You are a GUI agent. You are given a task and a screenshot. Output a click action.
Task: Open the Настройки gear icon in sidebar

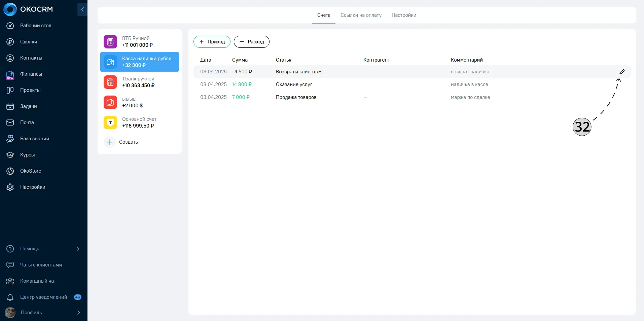pos(10,187)
